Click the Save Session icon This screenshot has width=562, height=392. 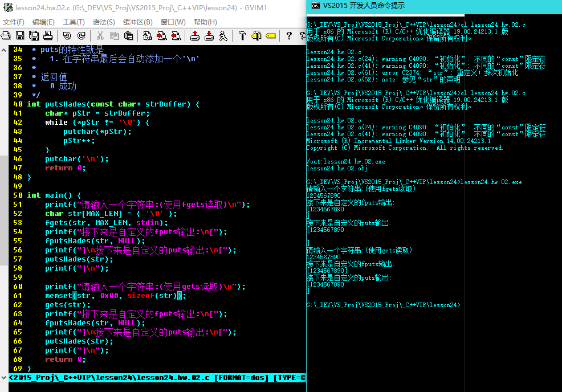point(209,36)
